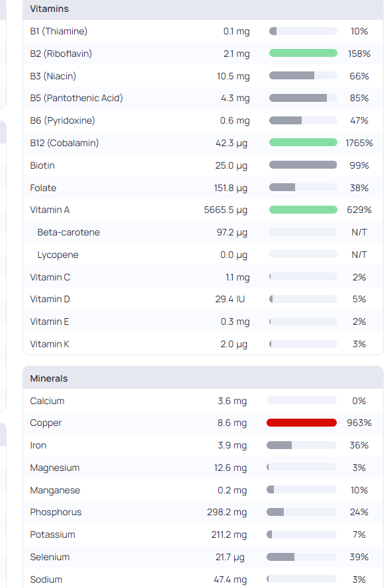Viewport: 389px width, 588px height.
Task: Click the Folate progress bar
Action: [303, 187]
